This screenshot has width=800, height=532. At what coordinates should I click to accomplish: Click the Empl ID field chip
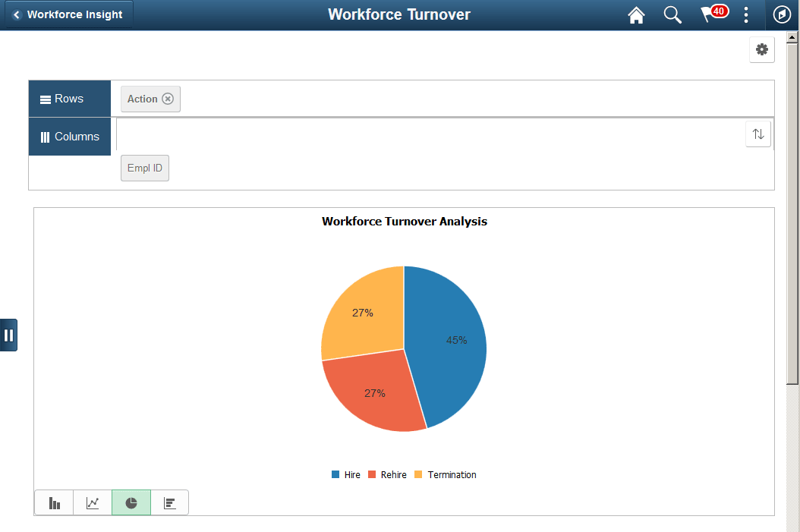tap(144, 168)
